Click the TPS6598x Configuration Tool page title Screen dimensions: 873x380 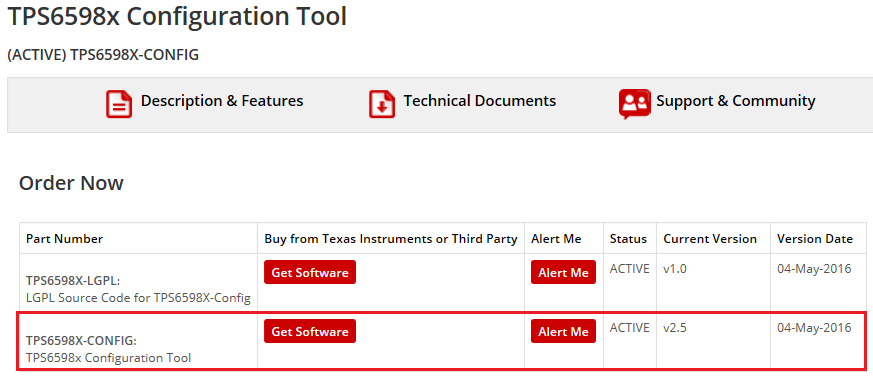point(177,16)
